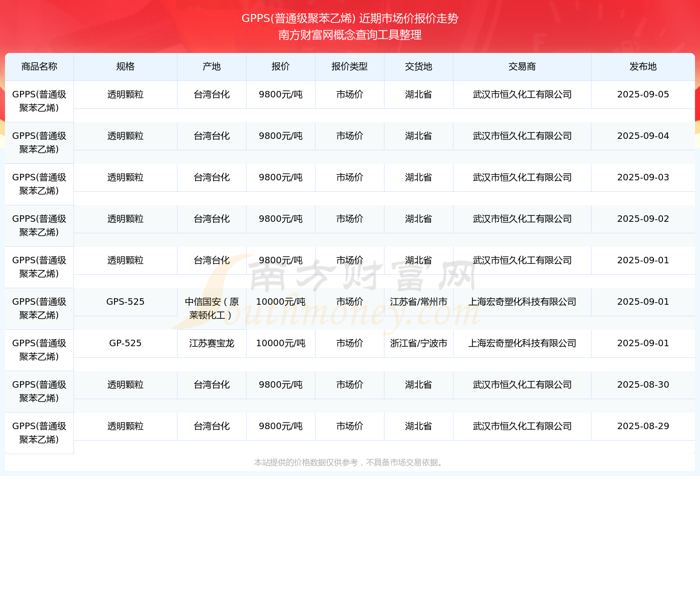Click 透明颗粒 in the 2025-09-04 row
700x602 pixels.
click(x=125, y=136)
